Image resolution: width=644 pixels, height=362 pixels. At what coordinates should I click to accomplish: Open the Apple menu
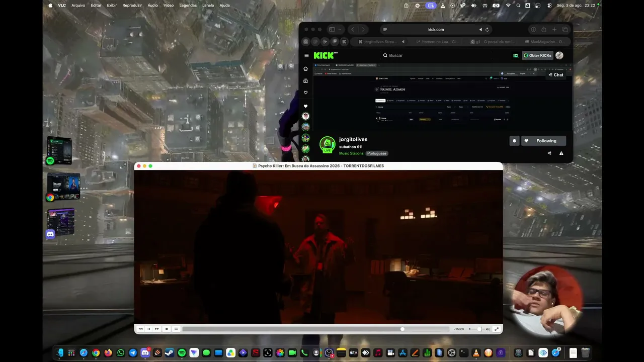50,6
